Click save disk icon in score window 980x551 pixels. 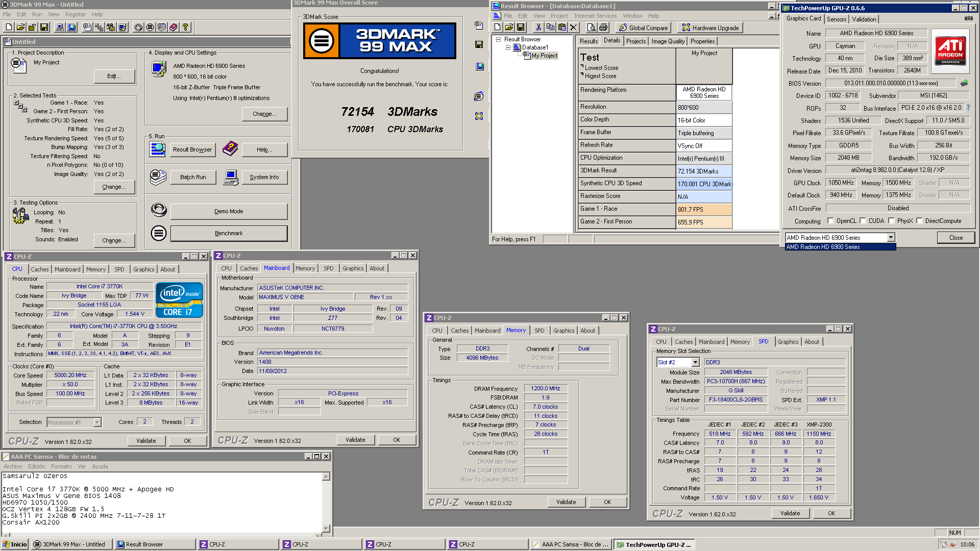(479, 45)
